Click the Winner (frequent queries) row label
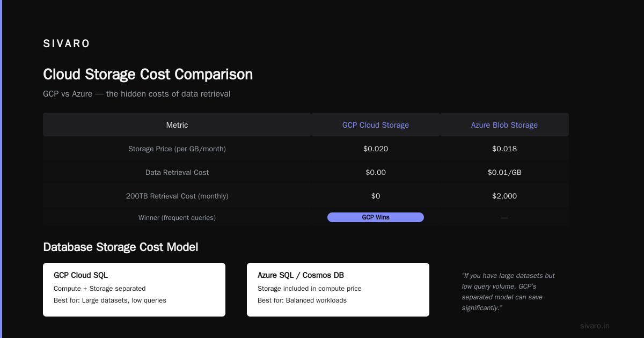 177,217
